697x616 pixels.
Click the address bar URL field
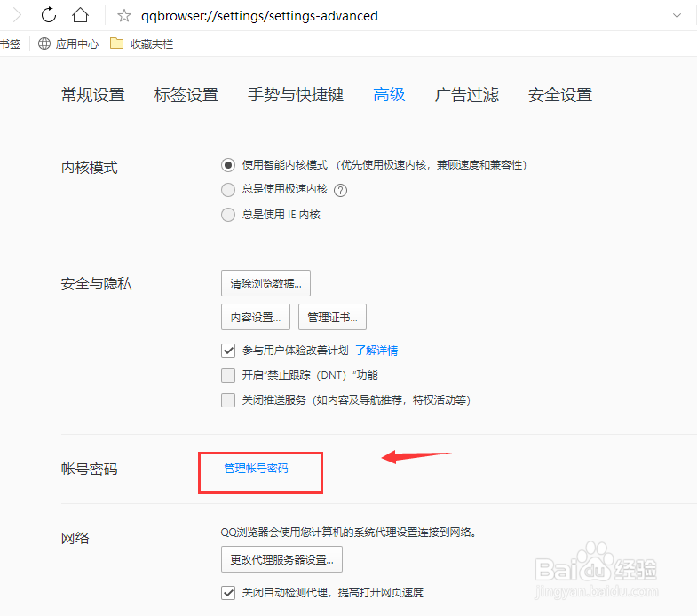(259, 16)
